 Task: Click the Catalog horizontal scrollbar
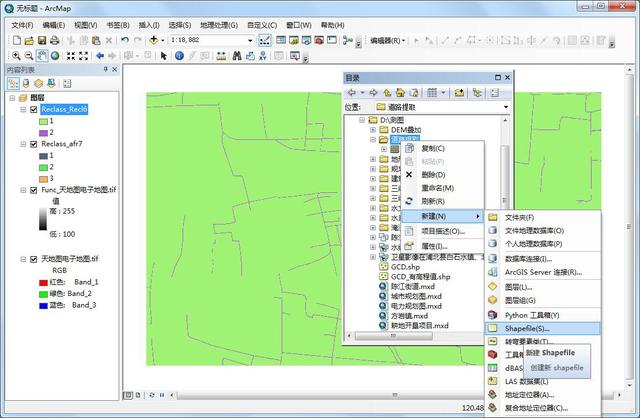[393, 336]
